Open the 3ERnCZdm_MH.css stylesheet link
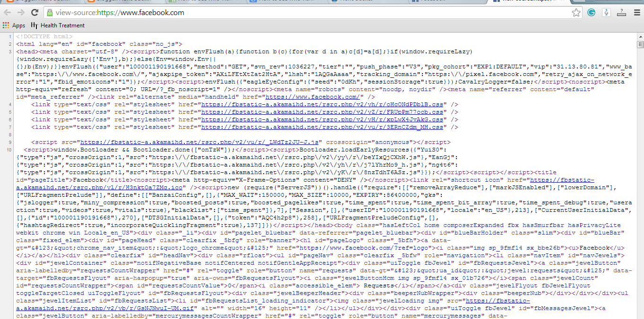The width and height of the screenshot is (644, 319). click(322, 127)
